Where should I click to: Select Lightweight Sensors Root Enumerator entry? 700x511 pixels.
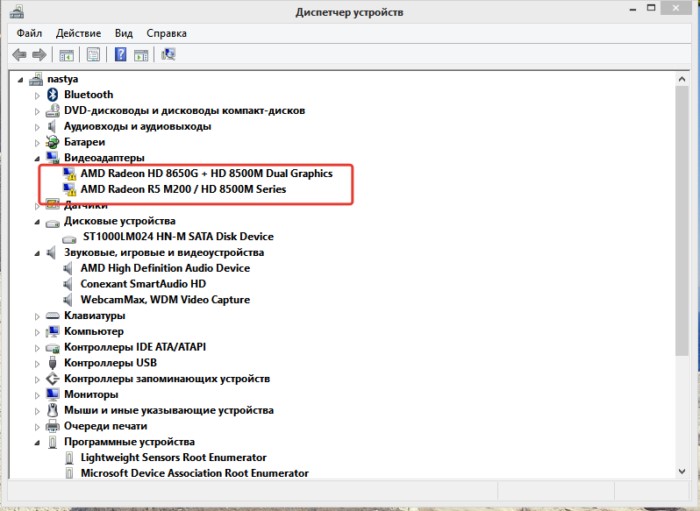coord(173,457)
